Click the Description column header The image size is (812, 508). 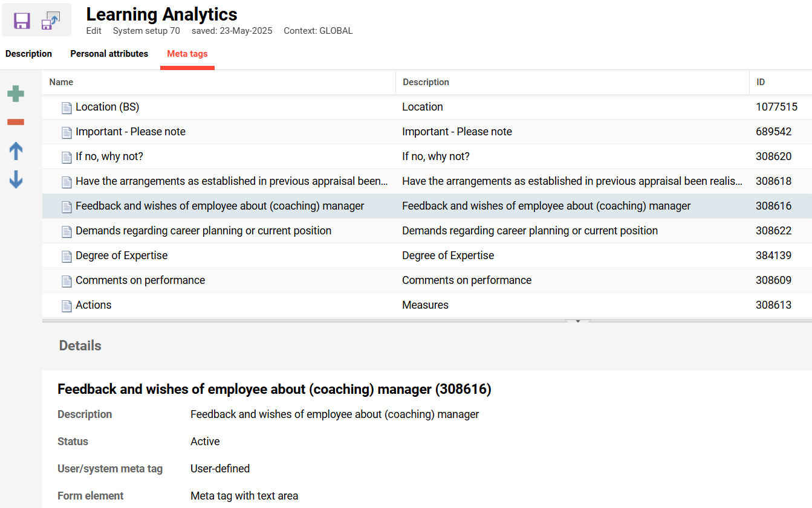point(426,82)
